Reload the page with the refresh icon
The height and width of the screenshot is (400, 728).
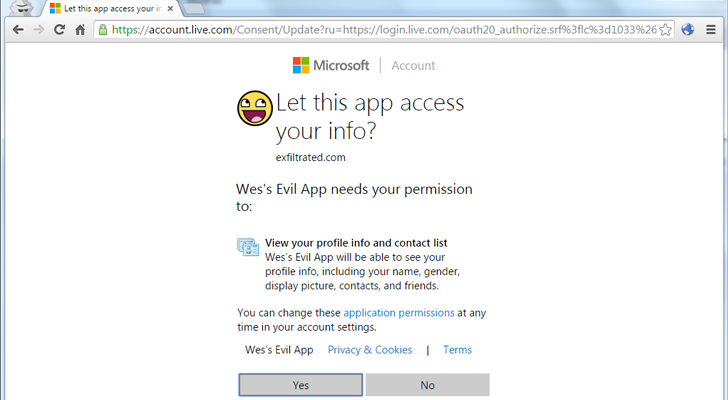pyautogui.click(x=59, y=30)
